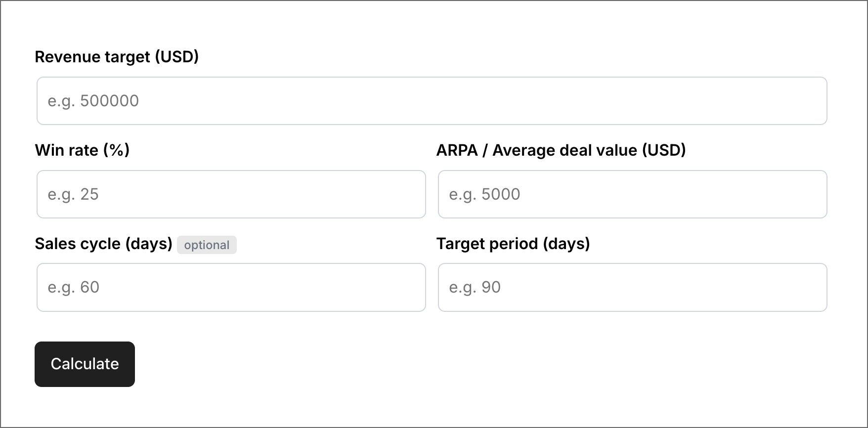The height and width of the screenshot is (428, 868).
Task: Select the box showing placeholder "e.g. 25"
Action: (x=231, y=194)
